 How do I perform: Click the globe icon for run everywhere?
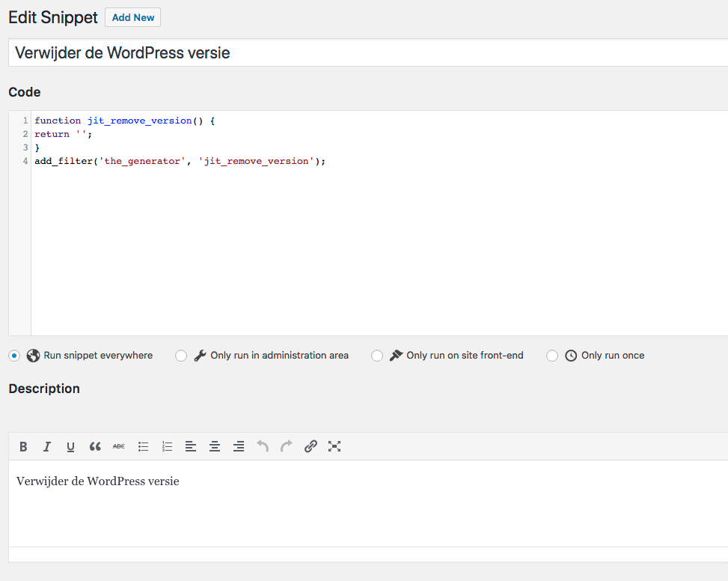coord(33,356)
